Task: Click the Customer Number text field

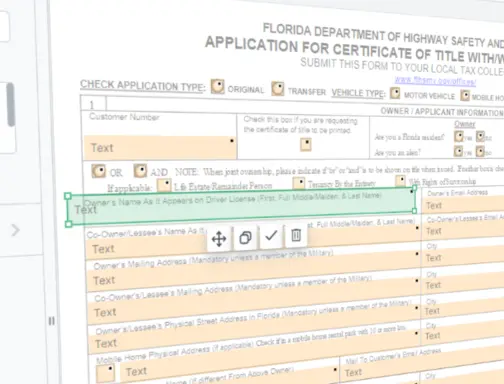Action: (160, 147)
